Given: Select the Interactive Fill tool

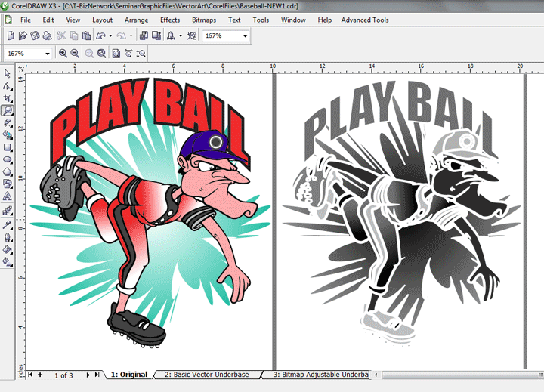Looking at the screenshot, I should [8, 261].
